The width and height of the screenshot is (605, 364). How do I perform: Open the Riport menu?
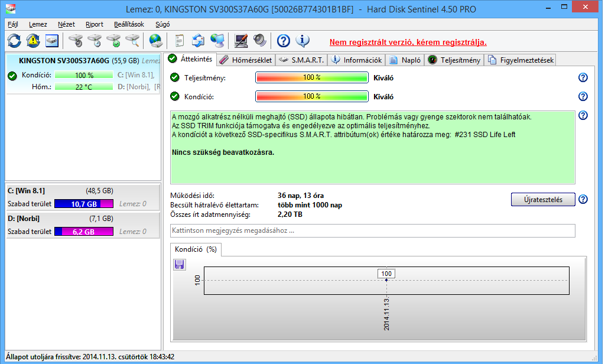point(95,24)
